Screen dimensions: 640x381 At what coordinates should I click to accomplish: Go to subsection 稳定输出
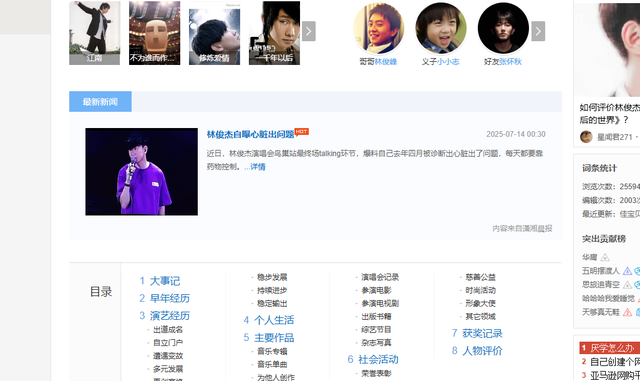(x=272, y=303)
